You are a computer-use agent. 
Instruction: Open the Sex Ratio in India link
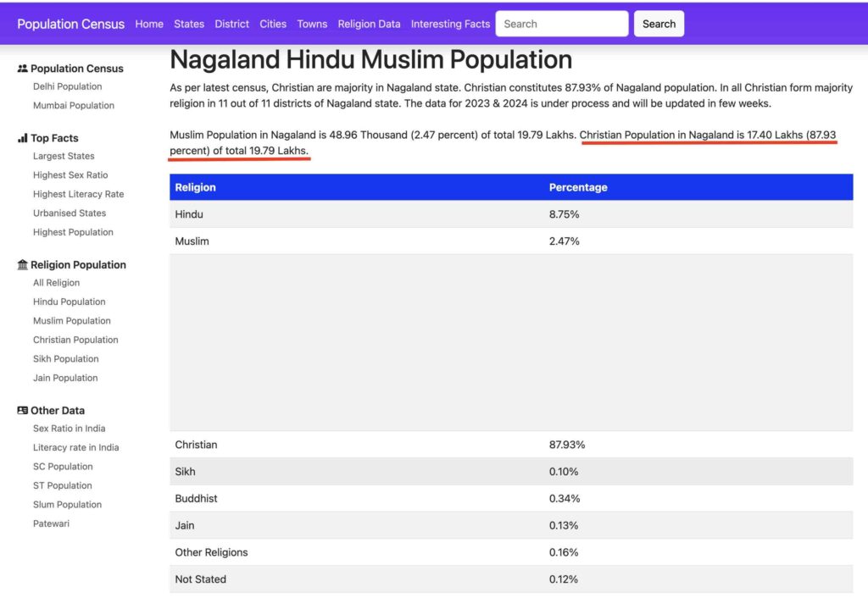[70, 428]
